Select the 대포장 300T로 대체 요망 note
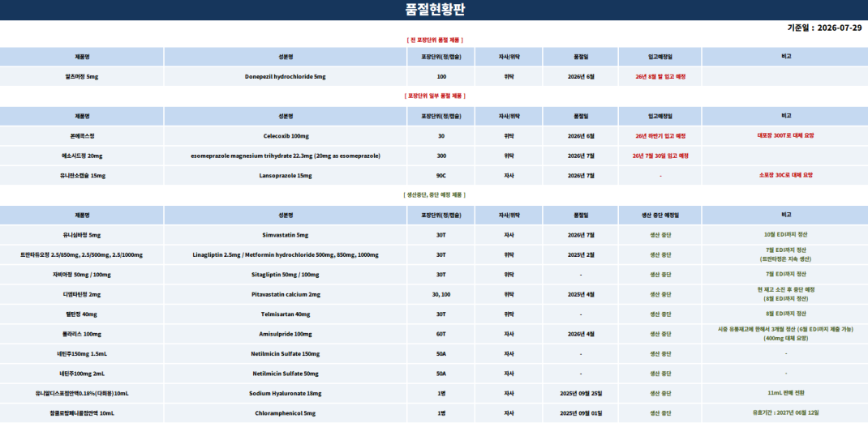The height and width of the screenshot is (423, 868). coord(785,135)
